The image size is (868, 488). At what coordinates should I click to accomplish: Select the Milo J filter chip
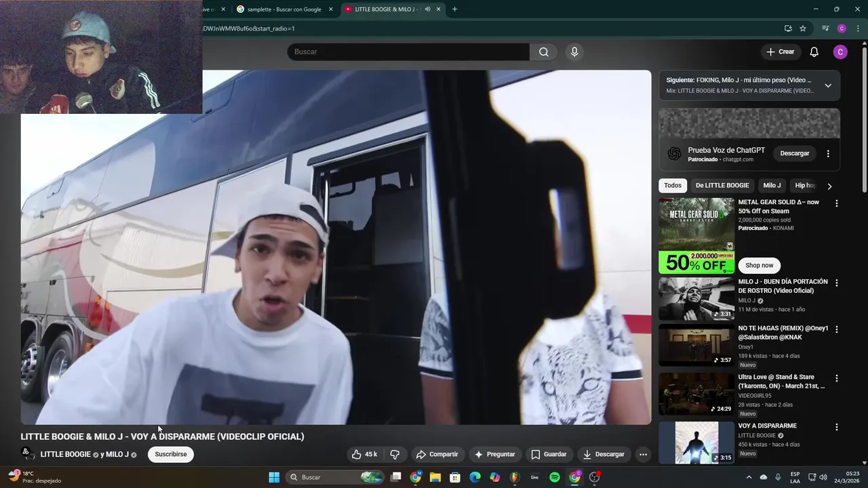(x=772, y=186)
